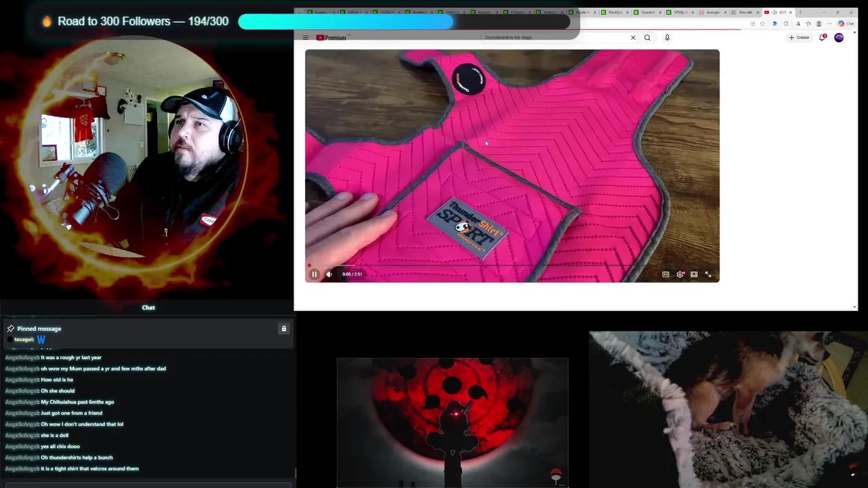Open browser 'Settings and more' ellipsis
This screenshot has width=868, height=488.
click(x=829, y=24)
